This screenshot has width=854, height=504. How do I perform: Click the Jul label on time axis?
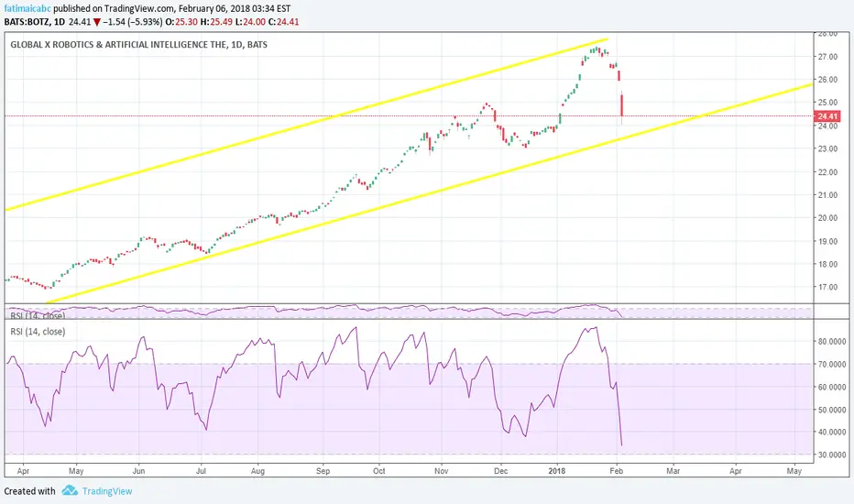point(201,471)
